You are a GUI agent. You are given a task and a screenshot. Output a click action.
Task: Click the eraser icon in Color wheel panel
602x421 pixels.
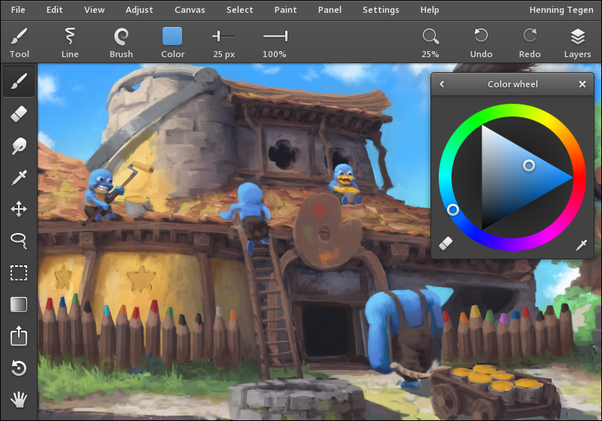446,243
